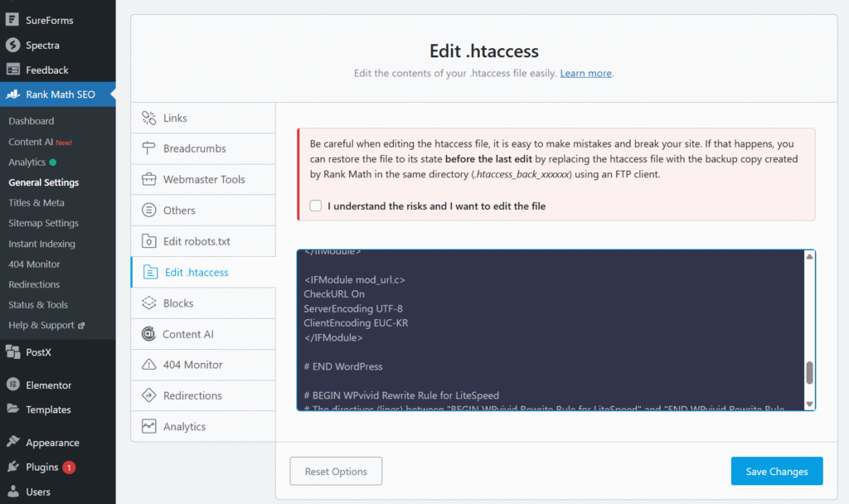Open 404 Monitor in left admin submenu
Viewport: 849px width, 504px height.
(x=34, y=264)
